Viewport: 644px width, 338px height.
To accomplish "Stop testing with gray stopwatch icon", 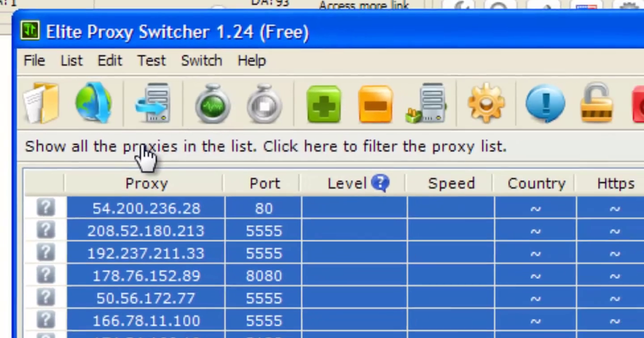I will [x=264, y=102].
